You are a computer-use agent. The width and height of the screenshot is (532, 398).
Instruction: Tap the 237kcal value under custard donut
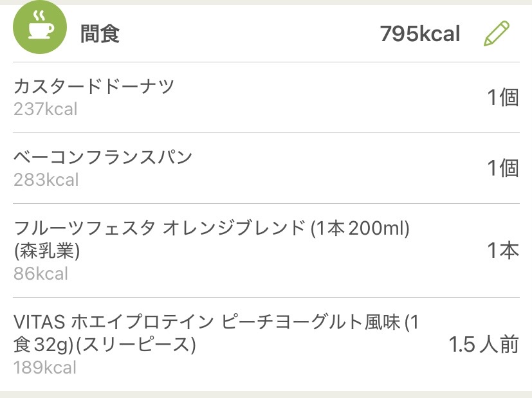point(45,109)
